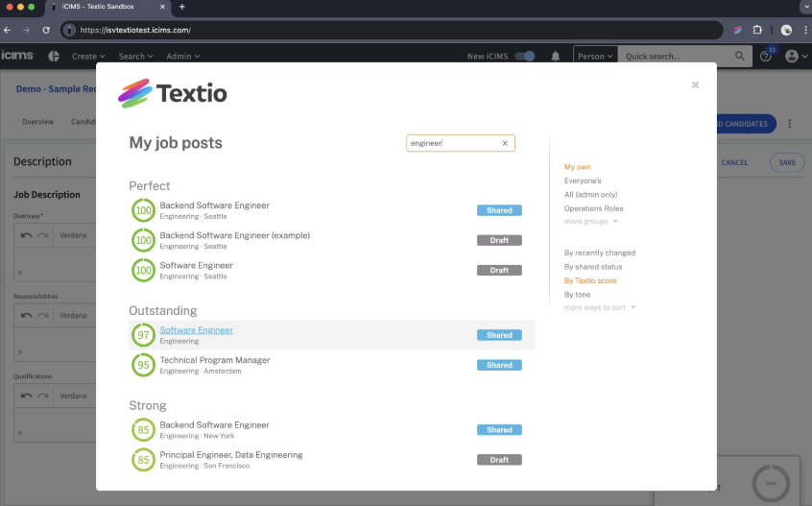
Task: Open browser profile avatar
Action: point(786,30)
